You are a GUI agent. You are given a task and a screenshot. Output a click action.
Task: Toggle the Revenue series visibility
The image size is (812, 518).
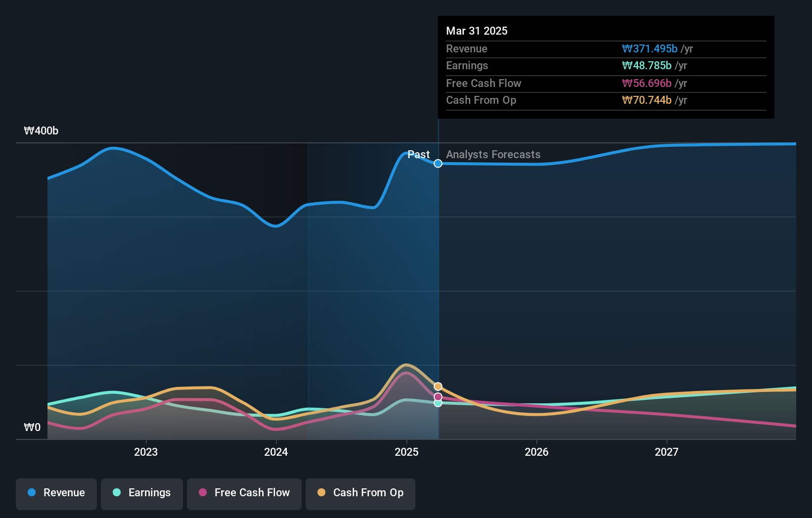tap(56, 493)
